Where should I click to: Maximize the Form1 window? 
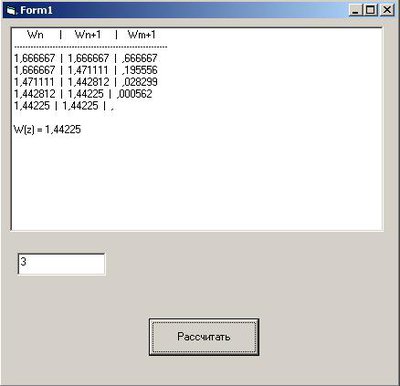(370, 10)
